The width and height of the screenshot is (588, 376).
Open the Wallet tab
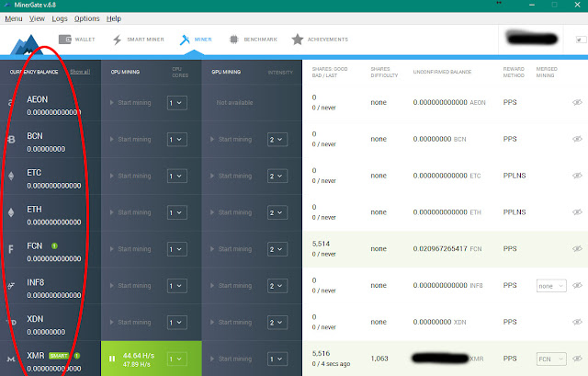tap(77, 40)
